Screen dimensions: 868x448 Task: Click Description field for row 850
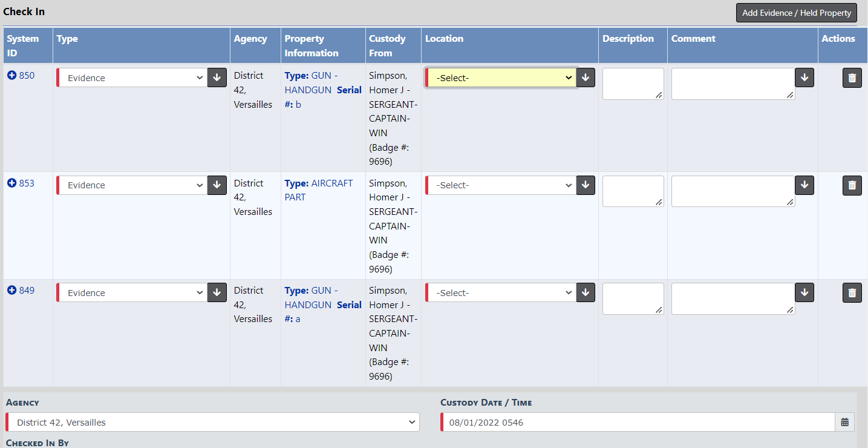633,84
